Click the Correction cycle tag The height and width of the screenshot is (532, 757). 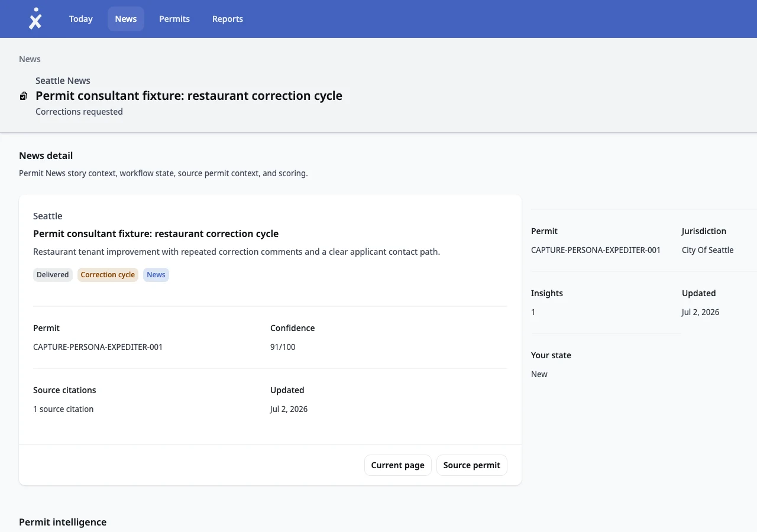(x=108, y=275)
